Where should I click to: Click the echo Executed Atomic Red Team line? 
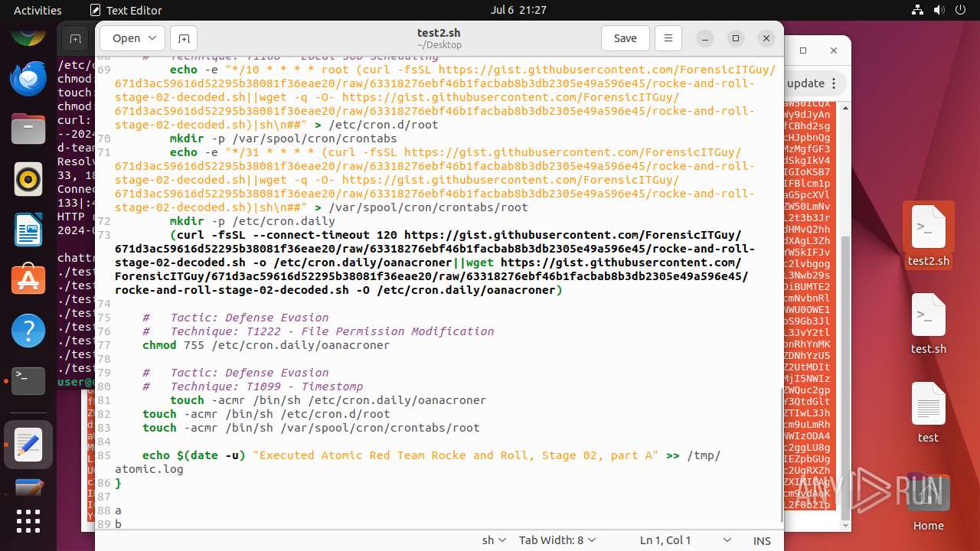pyautogui.click(x=417, y=461)
